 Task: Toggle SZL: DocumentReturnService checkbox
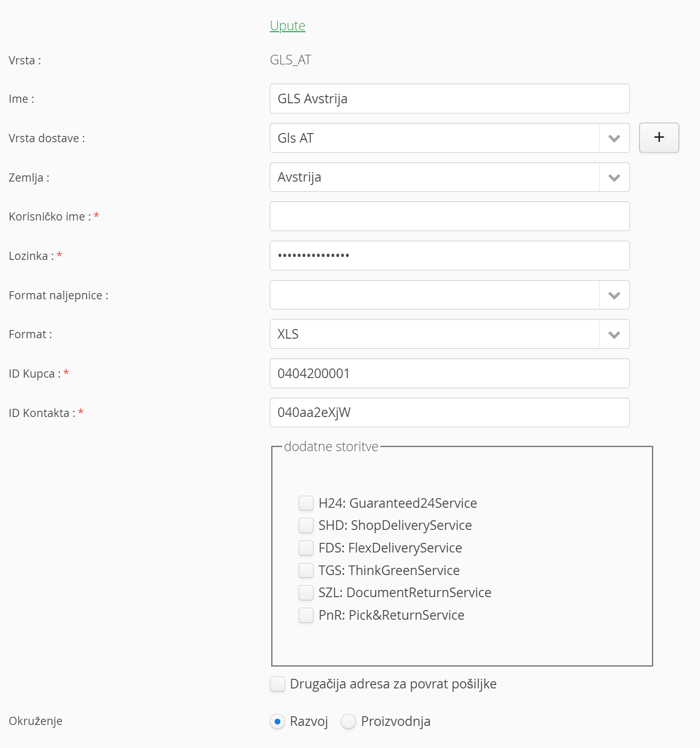click(306, 593)
